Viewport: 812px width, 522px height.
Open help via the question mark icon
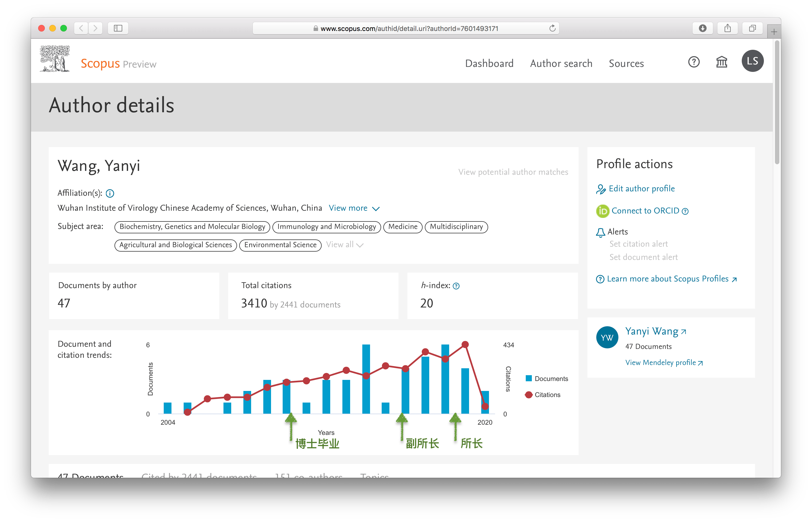point(693,62)
